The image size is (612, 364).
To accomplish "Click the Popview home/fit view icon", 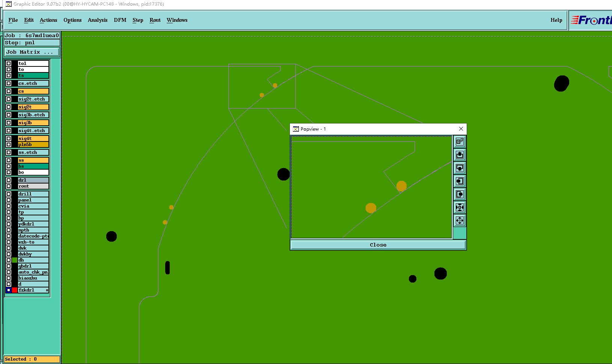I will (x=460, y=142).
